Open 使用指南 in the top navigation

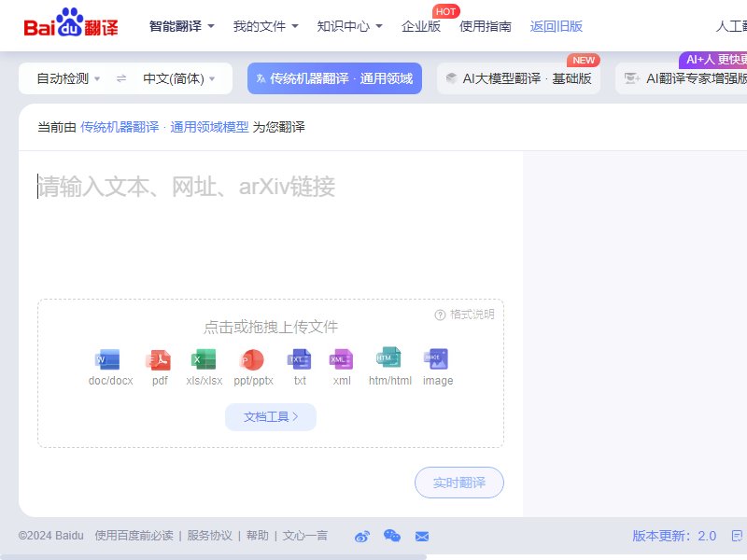pyautogui.click(x=486, y=26)
